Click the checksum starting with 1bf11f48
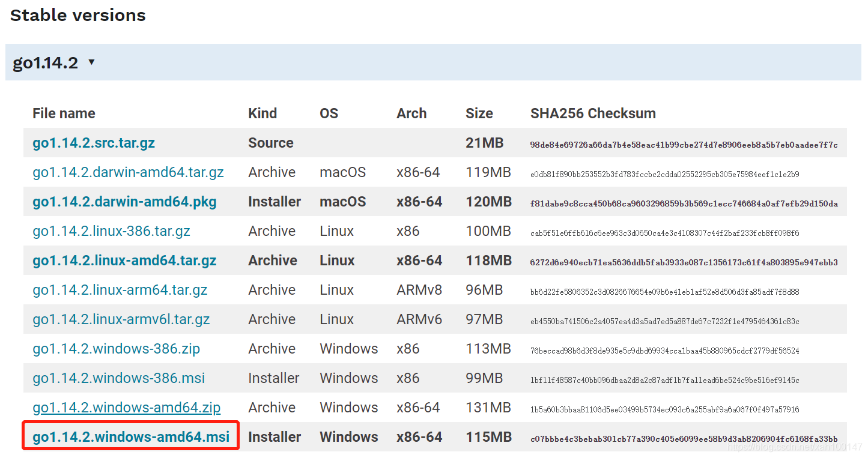This screenshot has height=458, width=868. pos(665,381)
